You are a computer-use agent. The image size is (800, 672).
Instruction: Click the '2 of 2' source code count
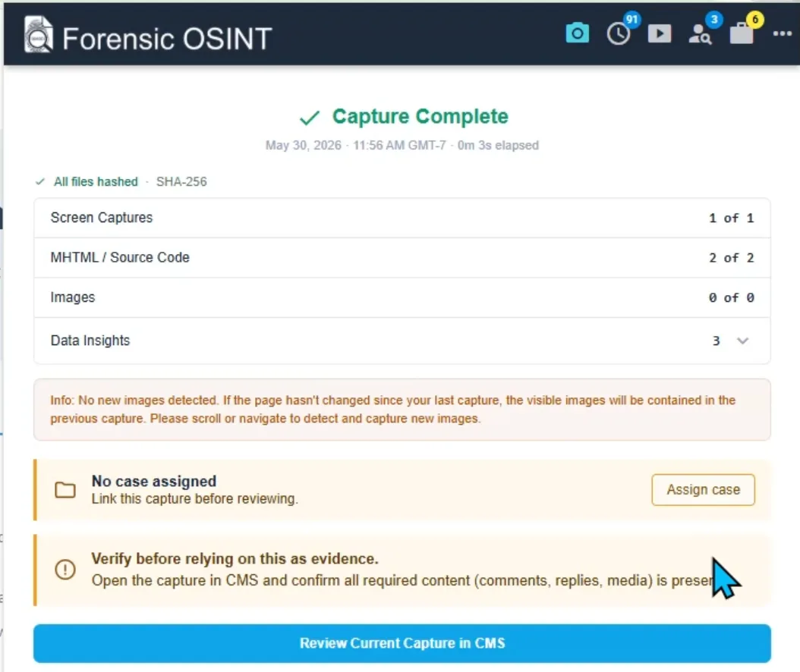pos(731,257)
